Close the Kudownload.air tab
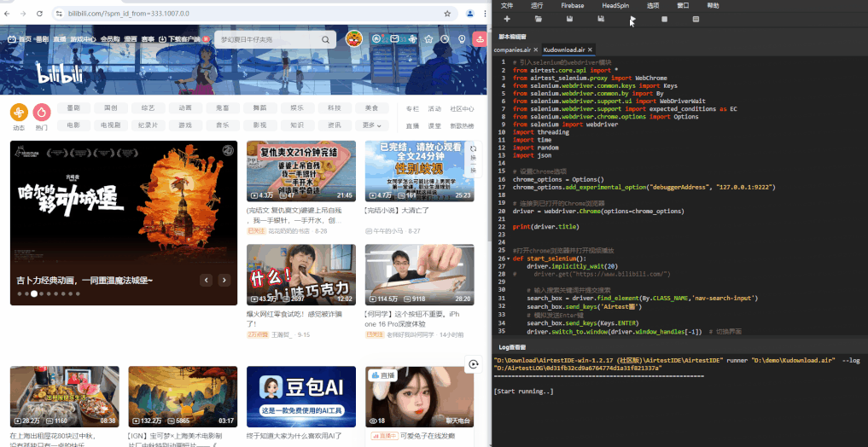The width and height of the screenshot is (868, 447). (x=590, y=49)
